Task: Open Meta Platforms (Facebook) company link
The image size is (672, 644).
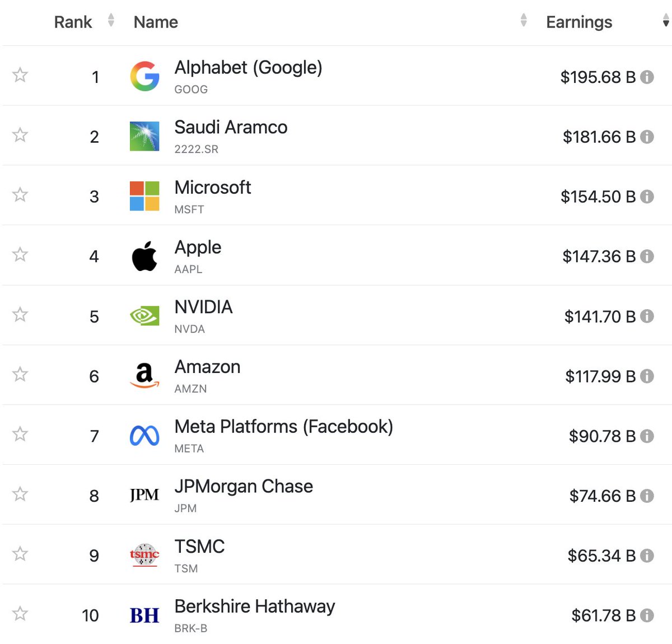Action: pos(284,427)
